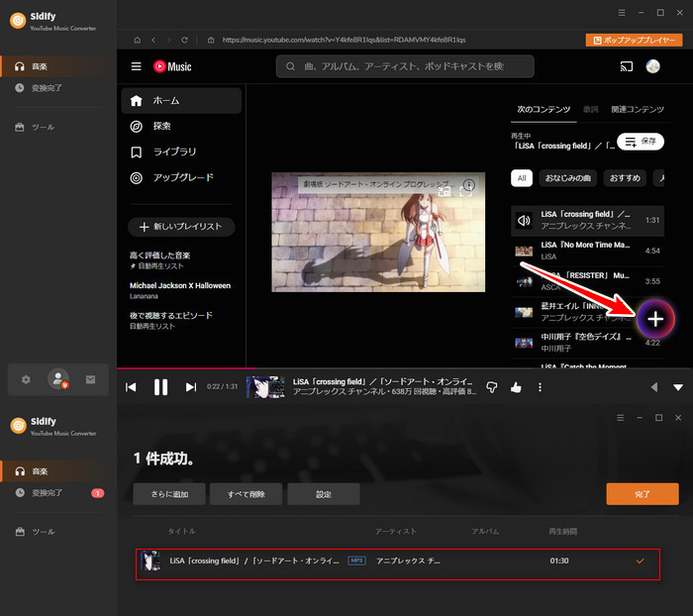Click the browser home icon in address bar

coord(138,40)
